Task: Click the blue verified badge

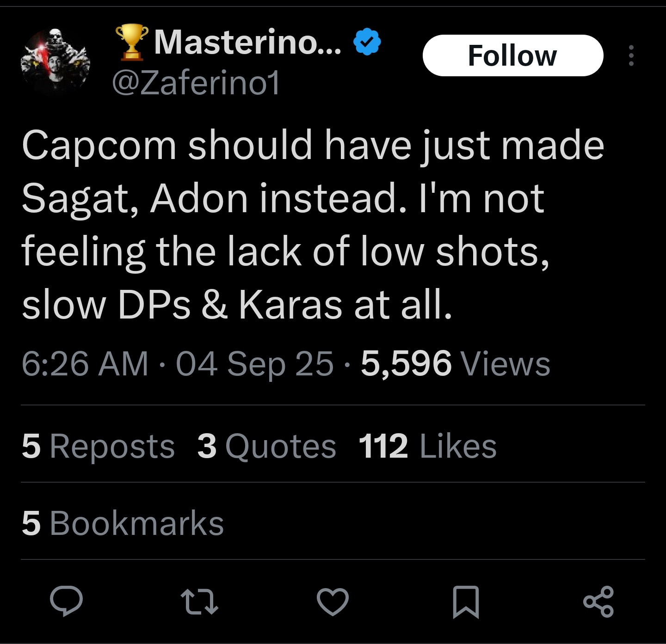Action: click(x=367, y=42)
